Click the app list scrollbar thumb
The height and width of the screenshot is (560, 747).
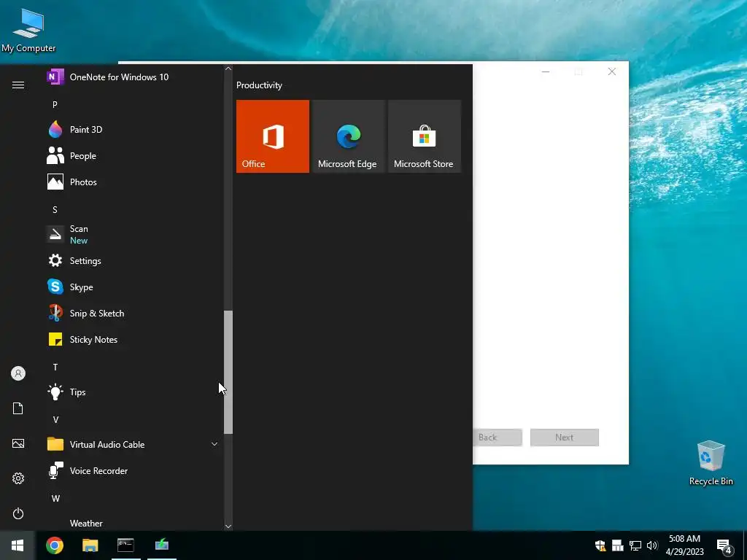click(x=228, y=372)
